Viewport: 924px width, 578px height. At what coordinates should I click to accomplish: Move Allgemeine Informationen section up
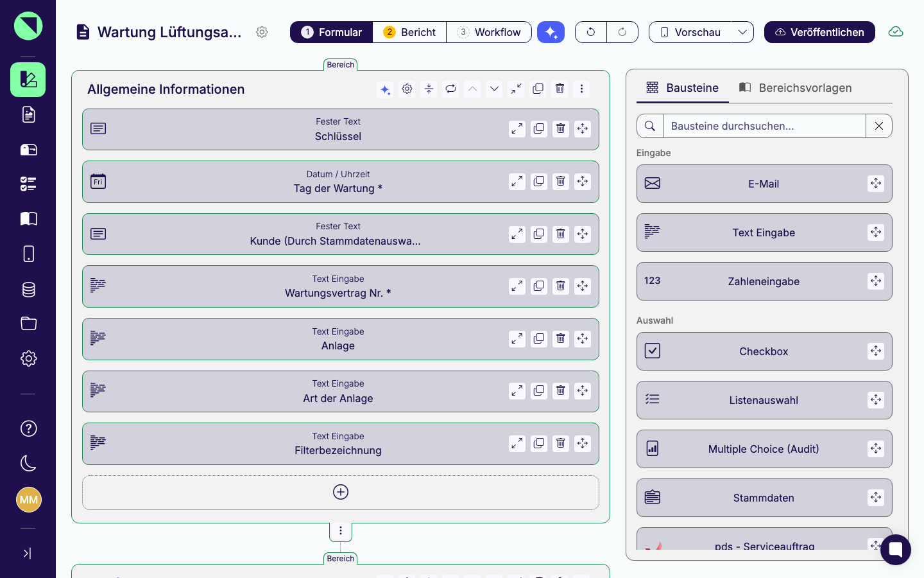click(472, 89)
